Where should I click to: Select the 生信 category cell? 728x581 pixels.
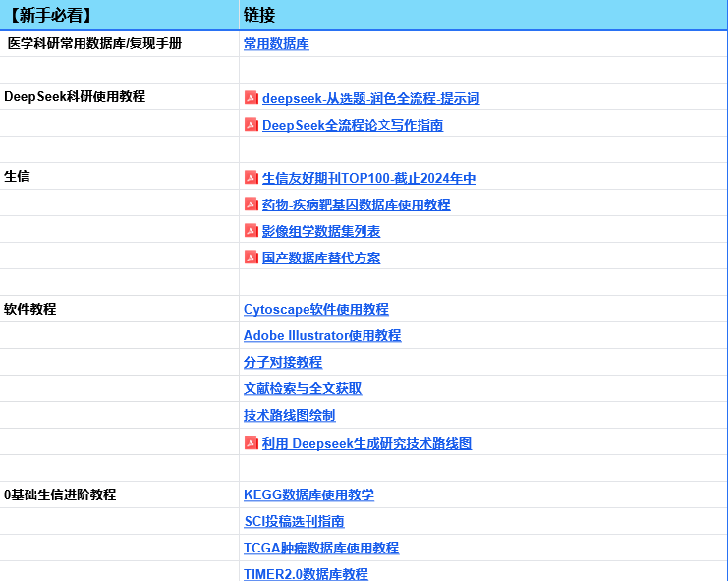click(119, 176)
